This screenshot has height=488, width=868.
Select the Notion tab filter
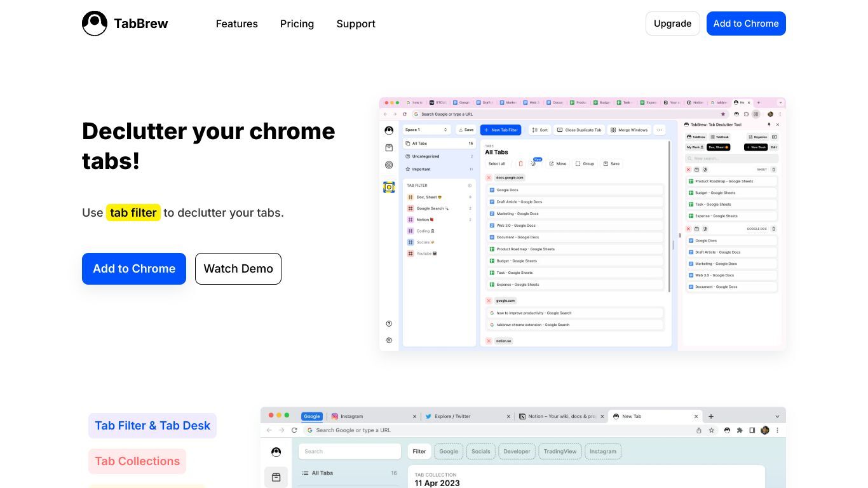(x=439, y=220)
